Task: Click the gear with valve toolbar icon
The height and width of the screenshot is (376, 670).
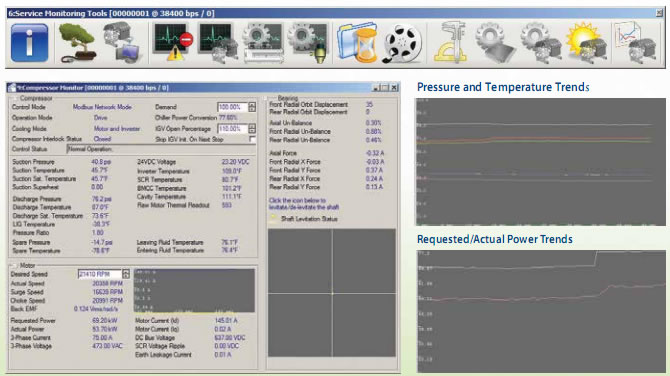Action: [308, 43]
